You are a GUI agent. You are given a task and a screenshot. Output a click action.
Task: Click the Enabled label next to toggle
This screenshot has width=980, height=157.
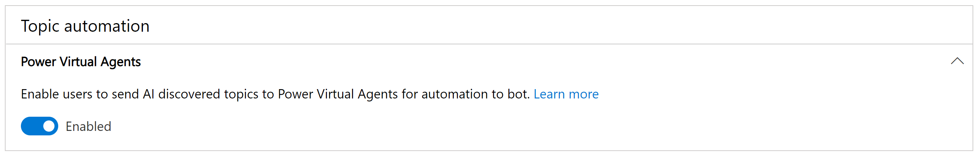(88, 126)
